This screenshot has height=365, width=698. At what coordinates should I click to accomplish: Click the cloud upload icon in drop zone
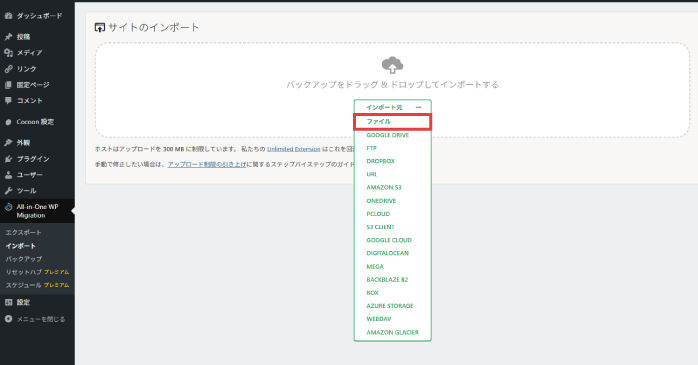coord(392,65)
